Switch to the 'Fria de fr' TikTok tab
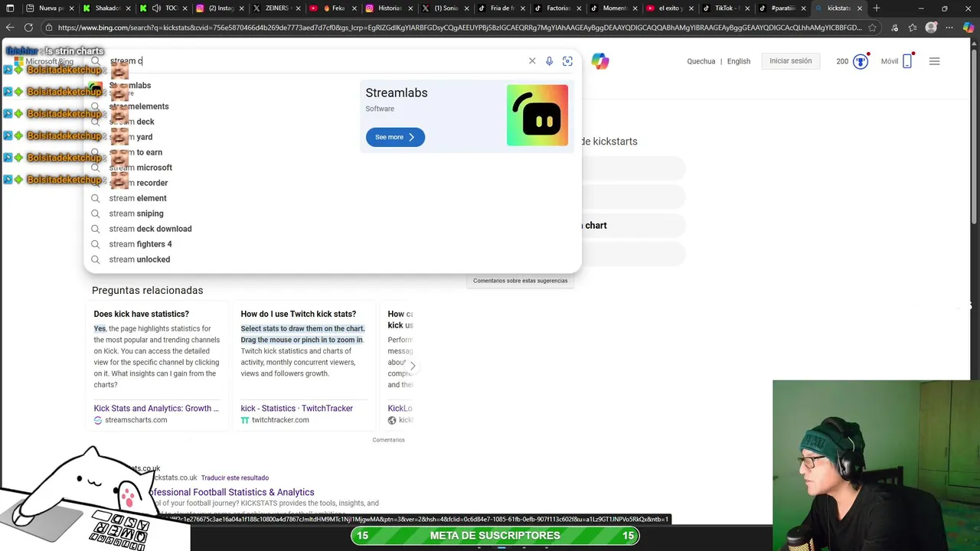Screen dimensions: 980x551 pos(500,8)
